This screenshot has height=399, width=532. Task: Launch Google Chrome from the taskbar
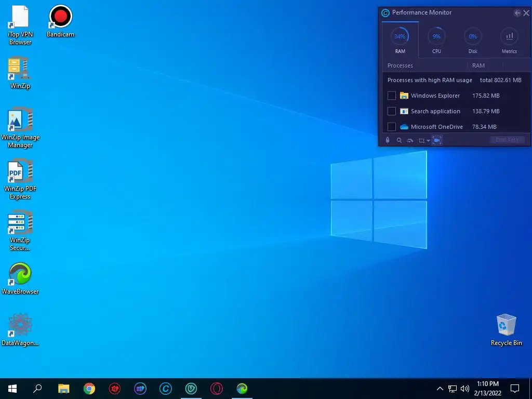(89, 389)
